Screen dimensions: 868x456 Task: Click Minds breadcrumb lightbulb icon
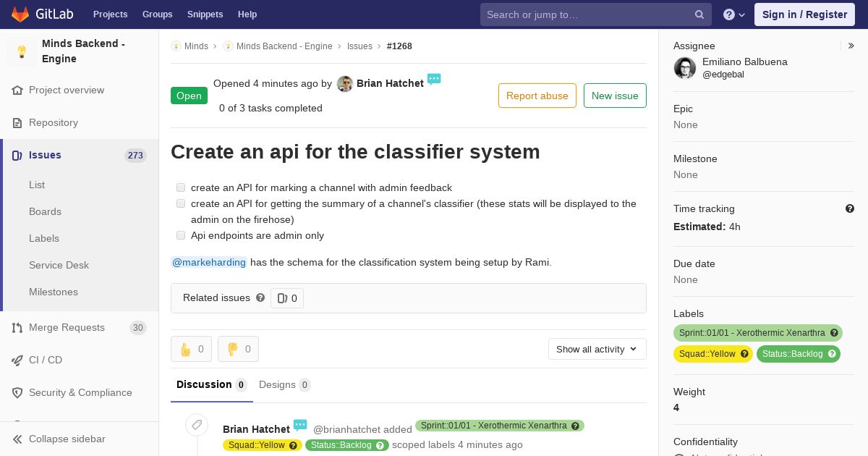point(176,46)
